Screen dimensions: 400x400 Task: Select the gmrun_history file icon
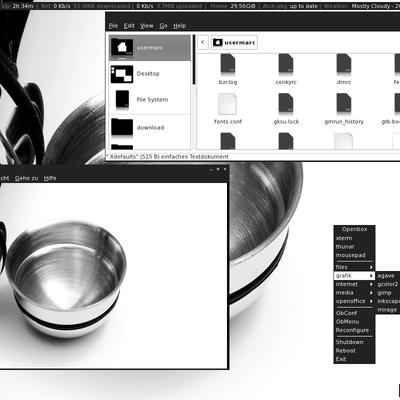click(344, 103)
